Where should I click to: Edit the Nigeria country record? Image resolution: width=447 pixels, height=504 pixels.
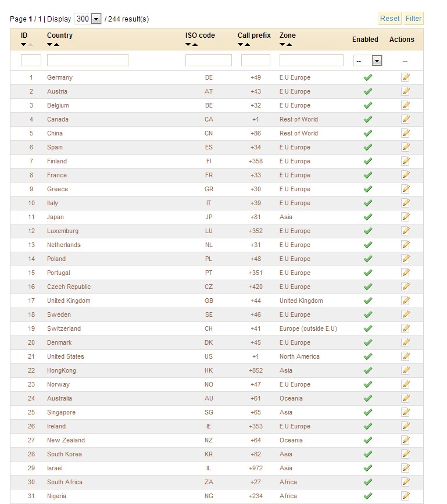point(405,496)
